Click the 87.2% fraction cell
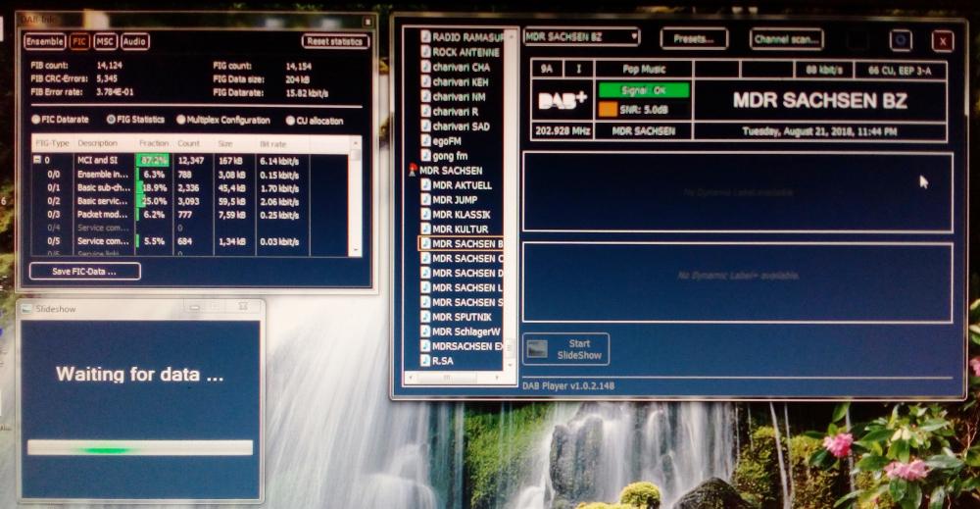980x509 pixels. click(154, 160)
